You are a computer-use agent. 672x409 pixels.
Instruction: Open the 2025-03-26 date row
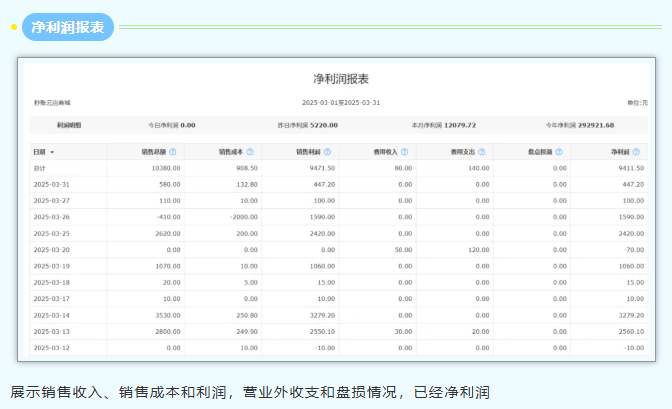(51, 216)
